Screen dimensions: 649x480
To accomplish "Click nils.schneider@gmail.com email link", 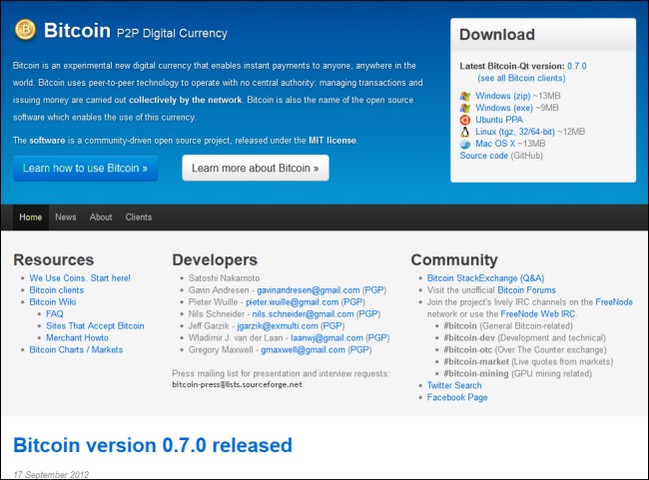I will point(303,314).
